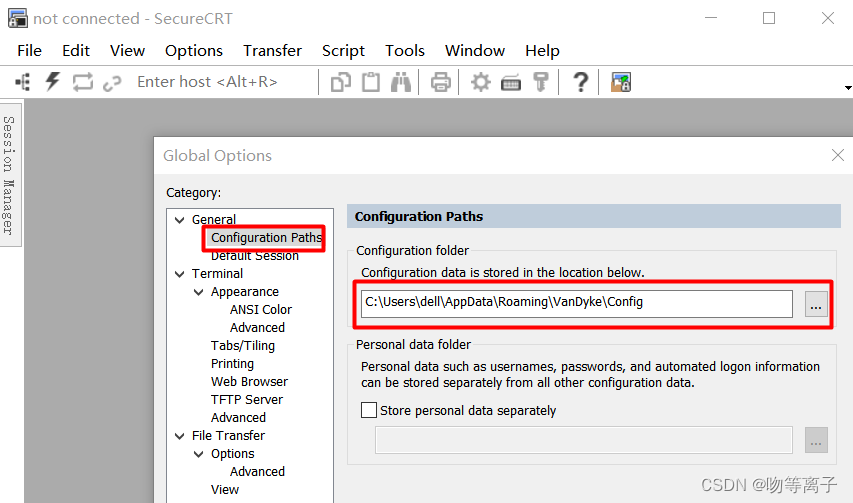Click the Find binoculars icon
This screenshot has width=853, height=503.
(401, 82)
